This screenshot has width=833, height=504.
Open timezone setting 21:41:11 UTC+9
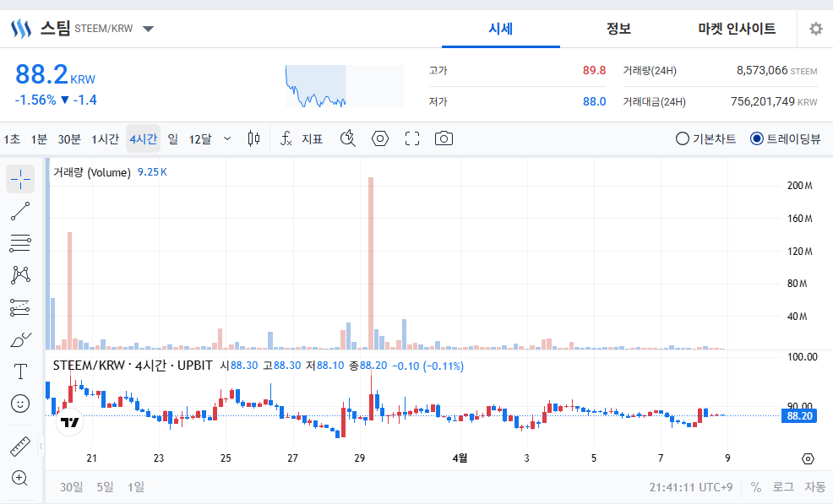690,487
